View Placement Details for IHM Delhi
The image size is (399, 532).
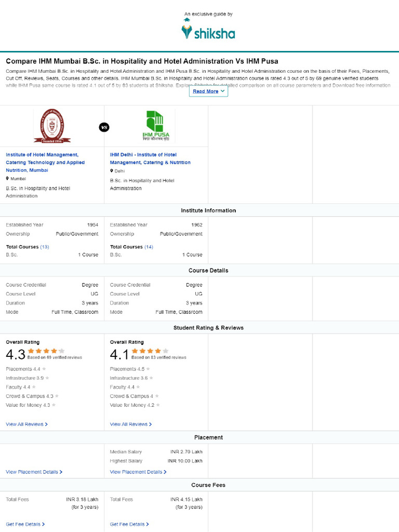pos(138,472)
